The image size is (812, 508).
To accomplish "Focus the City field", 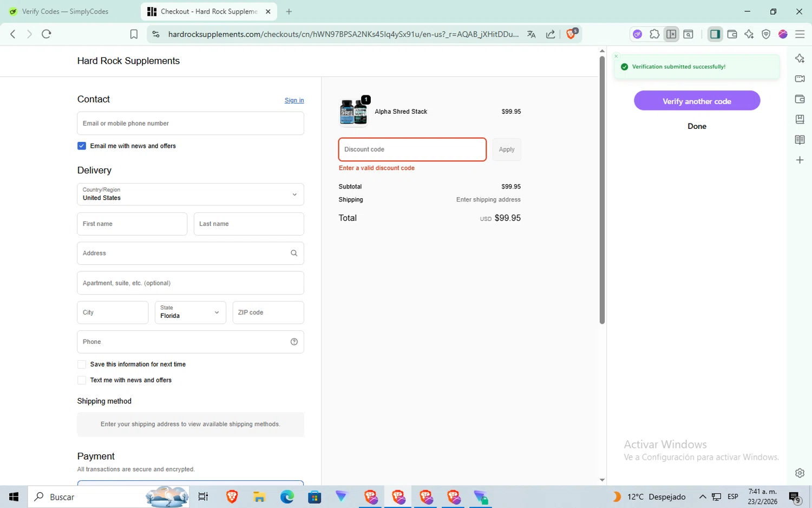I will coord(113,312).
